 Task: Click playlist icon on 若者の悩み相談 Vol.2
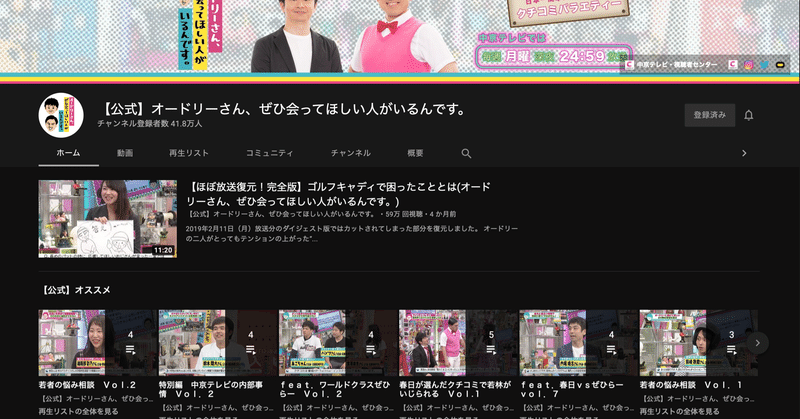(x=131, y=350)
